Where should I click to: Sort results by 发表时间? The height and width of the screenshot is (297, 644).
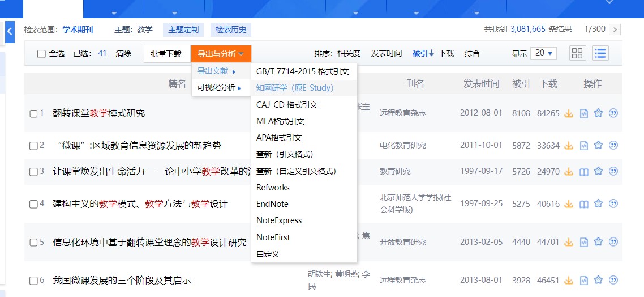pos(386,53)
